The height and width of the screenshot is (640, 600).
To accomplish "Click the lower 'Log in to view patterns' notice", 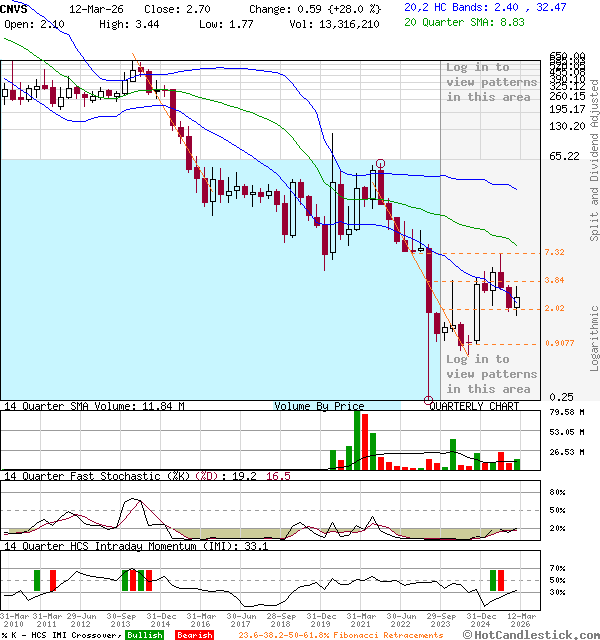I will pos(490,374).
